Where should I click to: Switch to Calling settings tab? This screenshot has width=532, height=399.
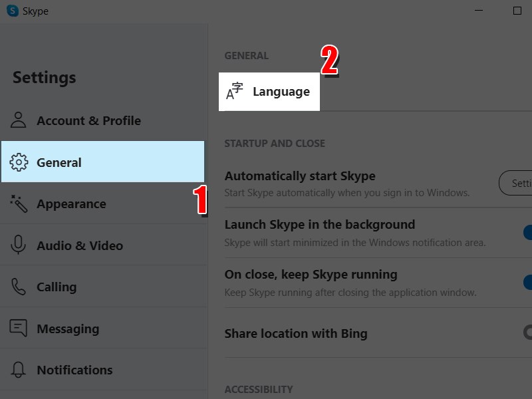57,287
